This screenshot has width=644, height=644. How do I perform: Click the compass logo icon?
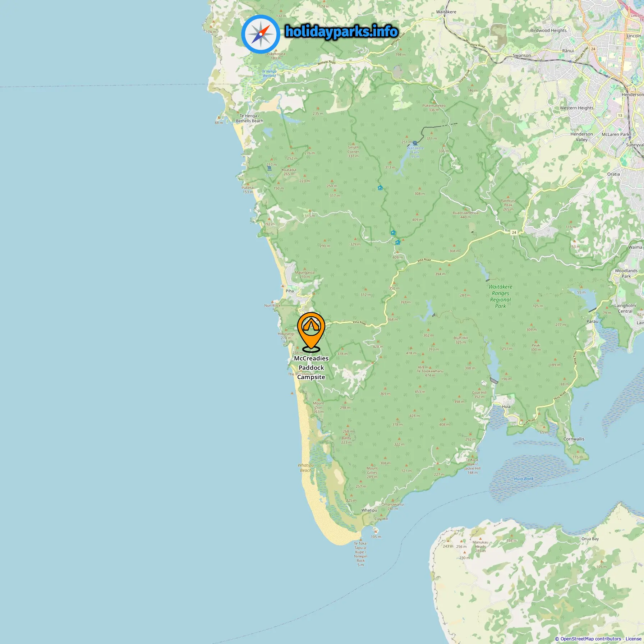(261, 34)
